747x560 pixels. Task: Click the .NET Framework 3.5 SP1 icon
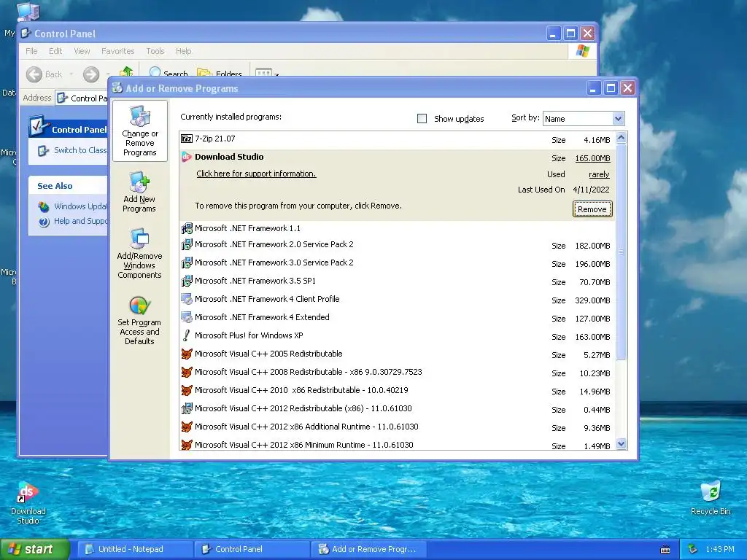click(x=187, y=281)
